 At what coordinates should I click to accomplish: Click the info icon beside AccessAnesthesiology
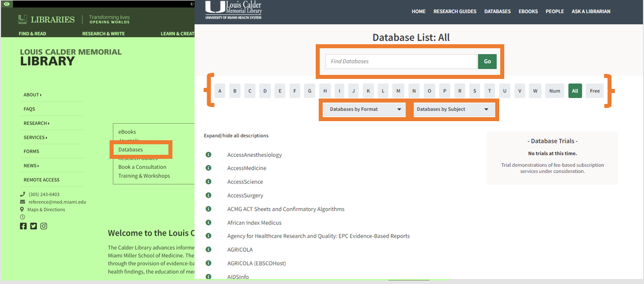tap(208, 154)
